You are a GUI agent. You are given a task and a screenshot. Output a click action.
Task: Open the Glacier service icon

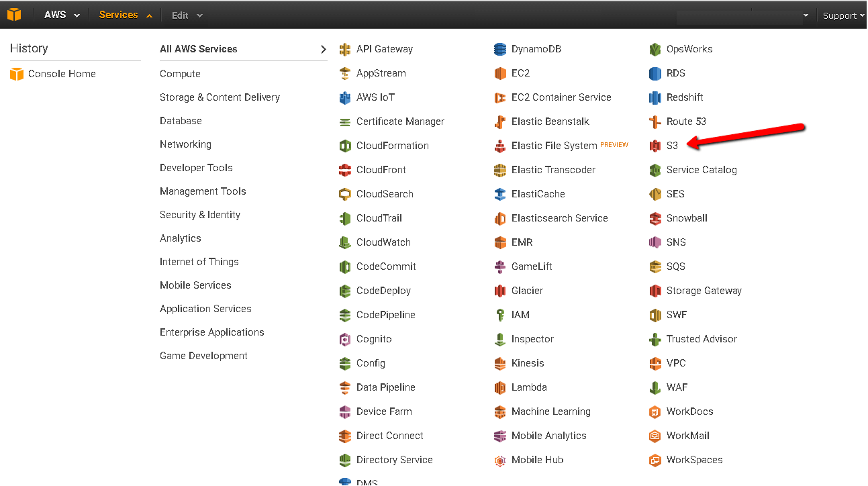click(x=500, y=291)
